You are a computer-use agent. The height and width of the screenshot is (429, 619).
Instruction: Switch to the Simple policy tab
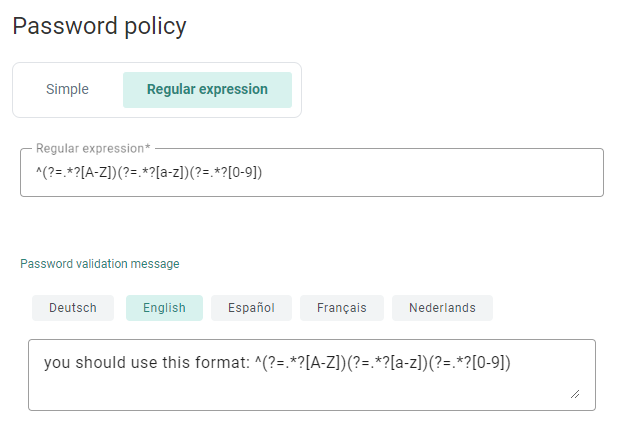(67, 89)
